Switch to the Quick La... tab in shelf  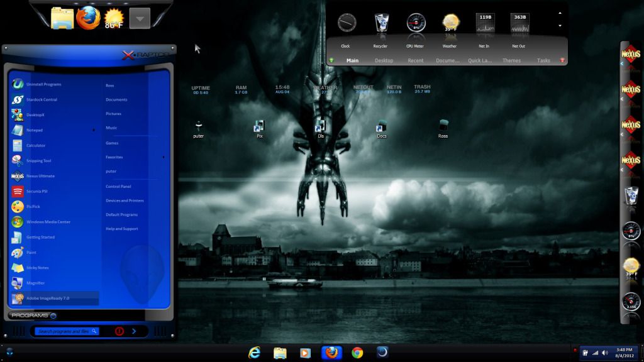[480, 60]
